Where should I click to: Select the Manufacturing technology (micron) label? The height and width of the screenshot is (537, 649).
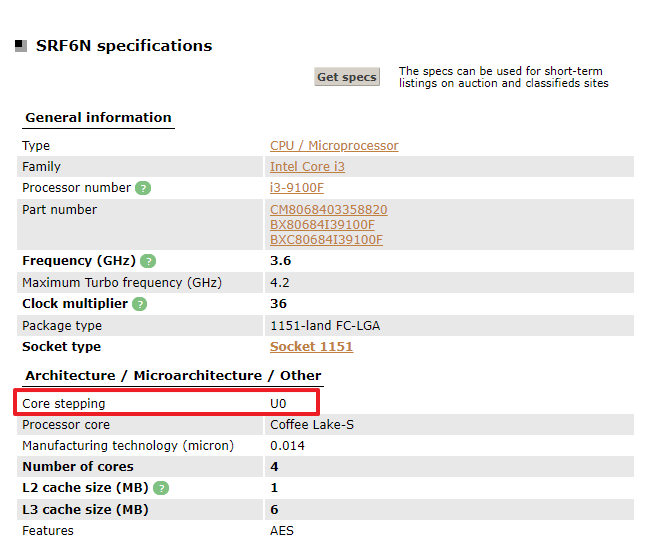(128, 446)
